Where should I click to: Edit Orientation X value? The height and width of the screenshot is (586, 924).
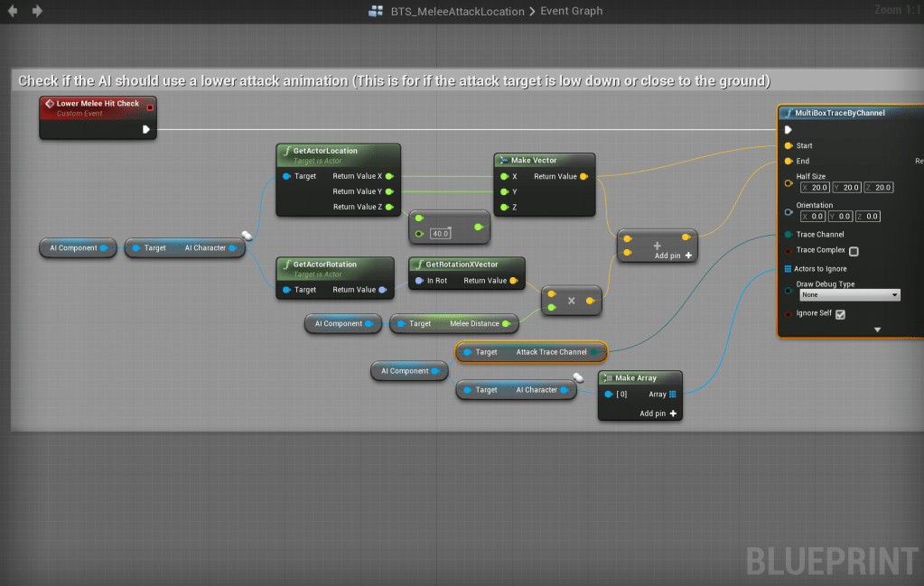[813, 216]
